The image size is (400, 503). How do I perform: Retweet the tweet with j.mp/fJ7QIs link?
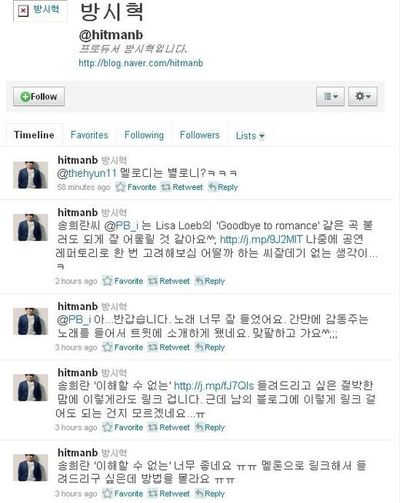tap(169, 427)
